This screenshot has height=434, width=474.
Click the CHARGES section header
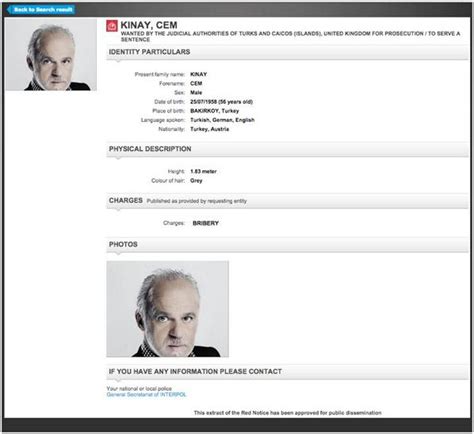click(x=287, y=201)
